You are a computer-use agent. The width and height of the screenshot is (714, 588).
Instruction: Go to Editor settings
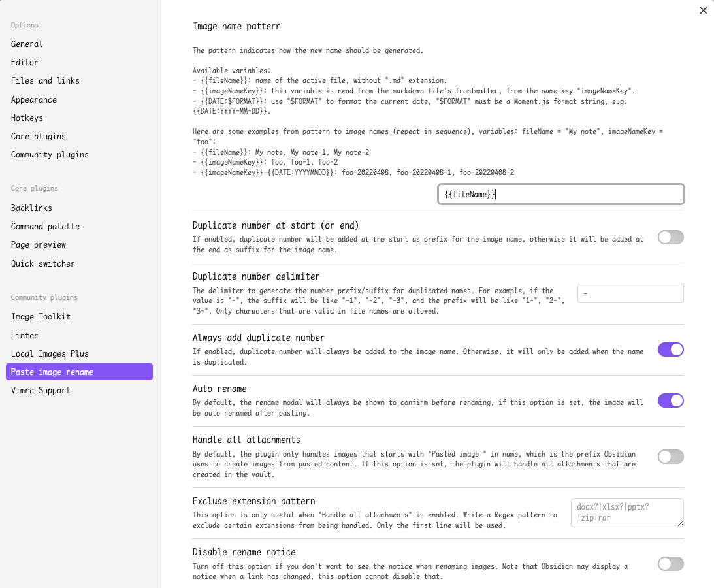click(25, 63)
